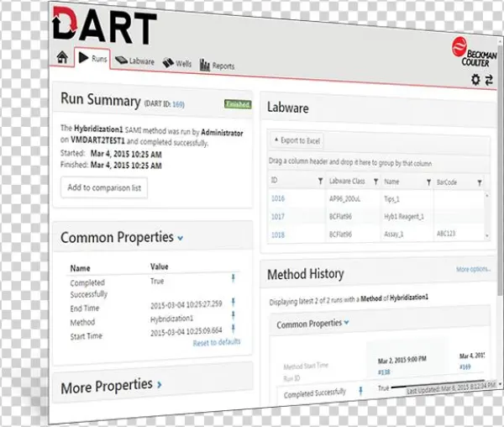Pin the Completed Successfully property row
The width and height of the screenshot is (504, 427).
pyautogui.click(x=234, y=278)
